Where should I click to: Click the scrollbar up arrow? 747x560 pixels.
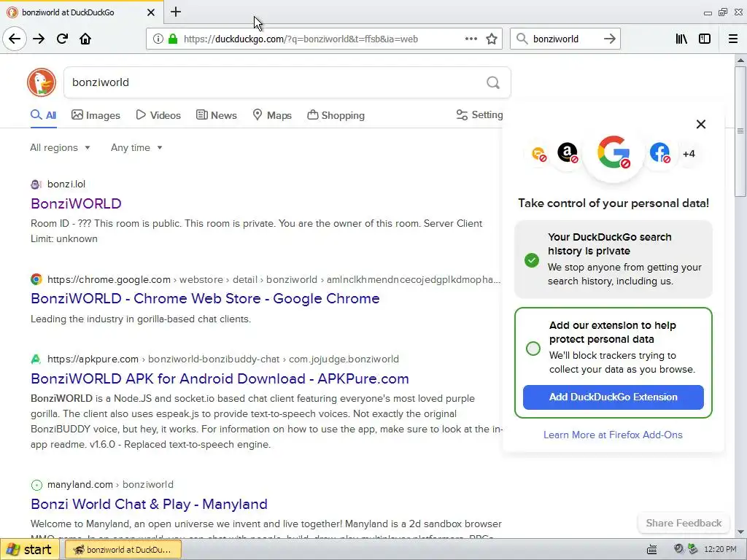740,61
